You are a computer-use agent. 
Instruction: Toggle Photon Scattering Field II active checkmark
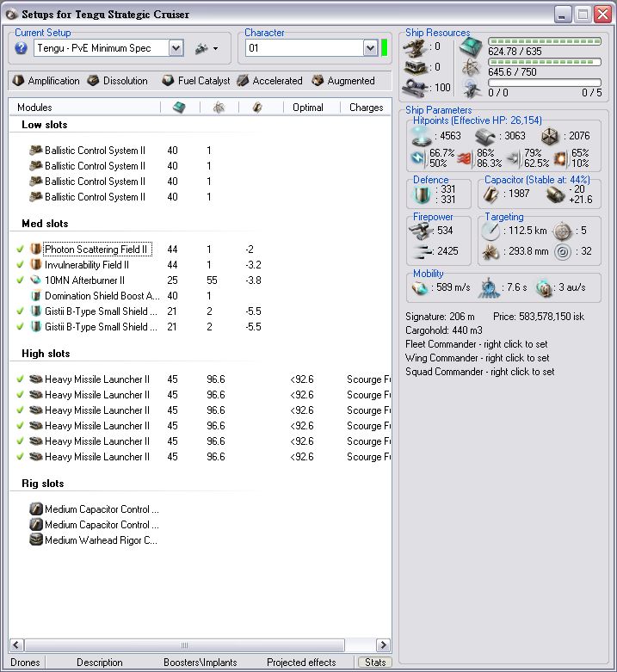tap(20, 249)
